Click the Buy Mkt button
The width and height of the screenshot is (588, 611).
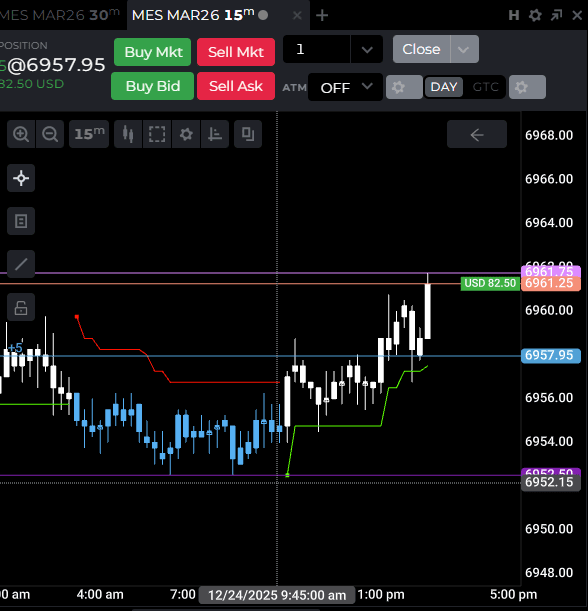point(153,52)
